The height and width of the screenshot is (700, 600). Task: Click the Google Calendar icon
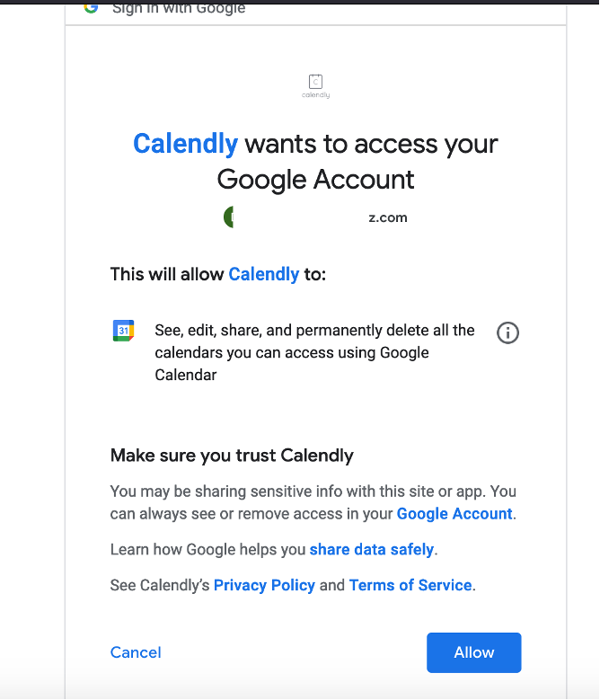click(124, 331)
